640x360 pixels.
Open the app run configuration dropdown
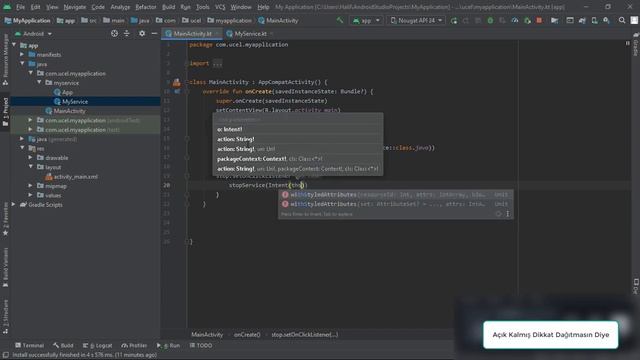pyautogui.click(x=366, y=20)
